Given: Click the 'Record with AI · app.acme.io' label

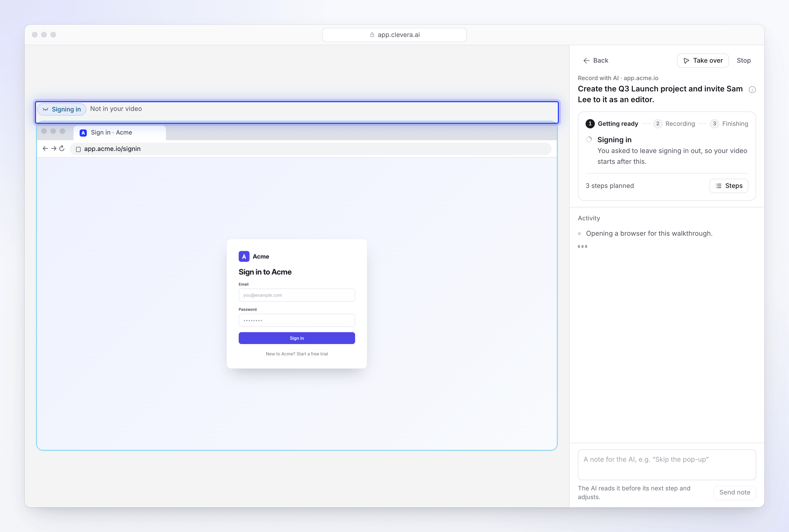Looking at the screenshot, I should point(618,78).
